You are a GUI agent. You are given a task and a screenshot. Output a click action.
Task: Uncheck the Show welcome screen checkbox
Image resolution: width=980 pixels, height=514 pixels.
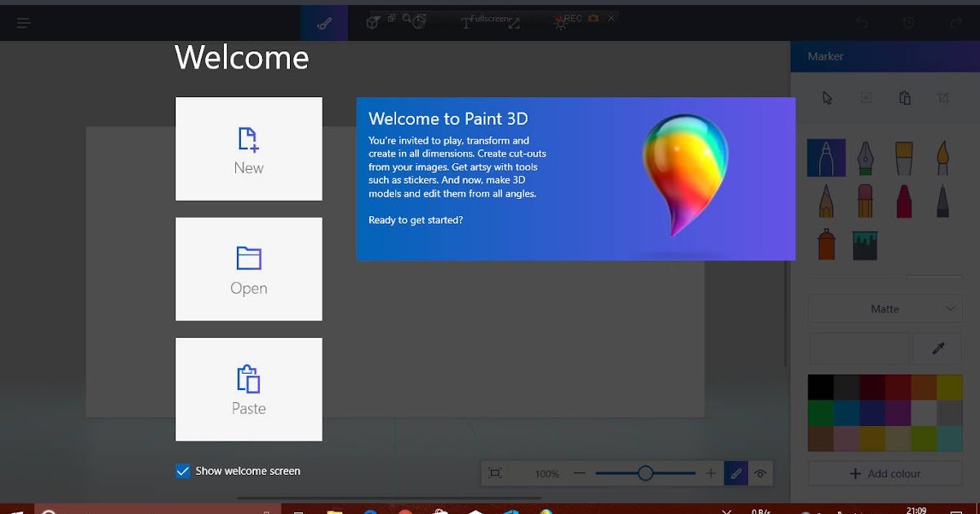[x=182, y=471]
